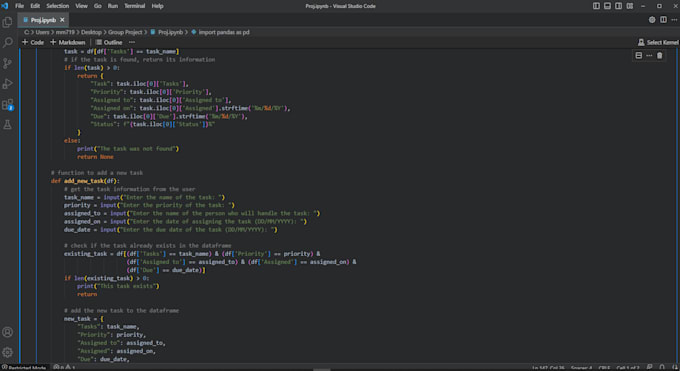Open notebook settings gear icon
Viewport: 680px width, 371px height.
652,20
